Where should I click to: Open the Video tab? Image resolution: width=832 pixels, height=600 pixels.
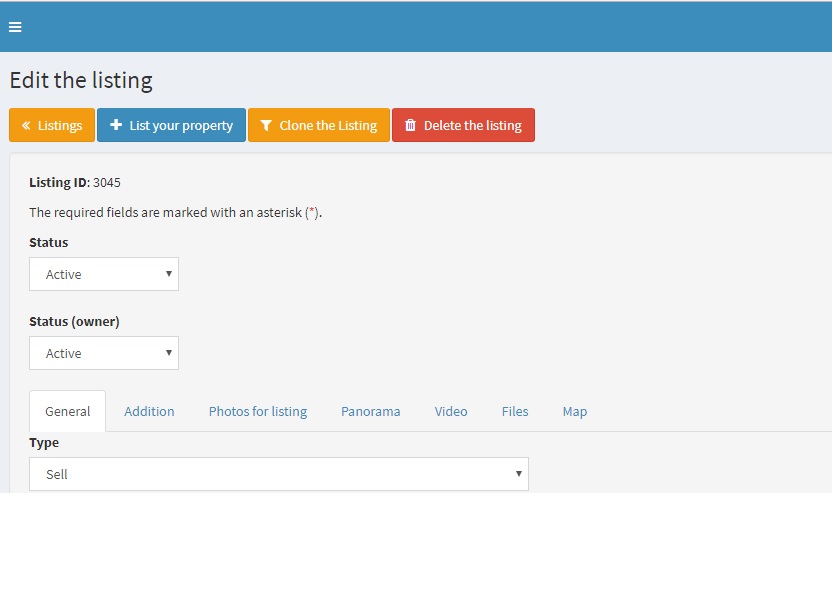click(x=451, y=411)
